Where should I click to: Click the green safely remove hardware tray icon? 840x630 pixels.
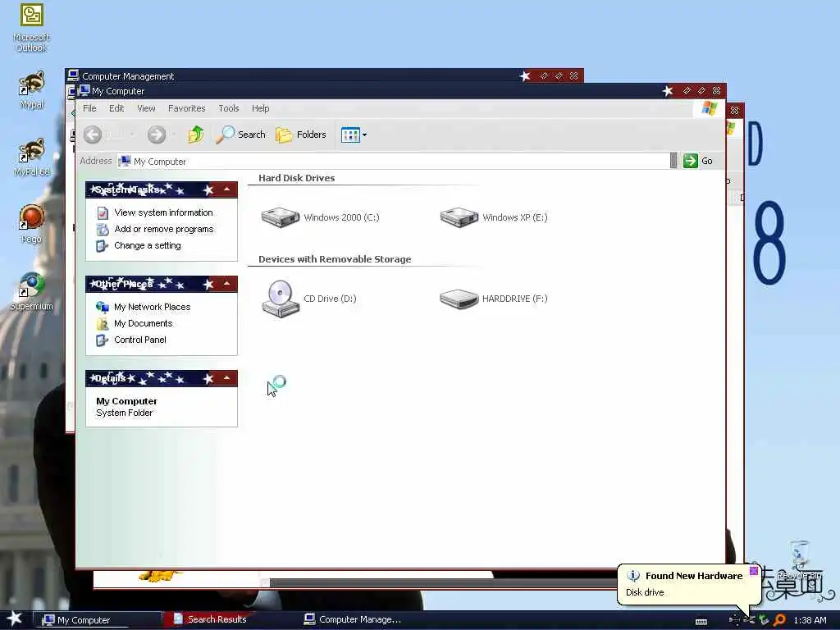(x=764, y=620)
